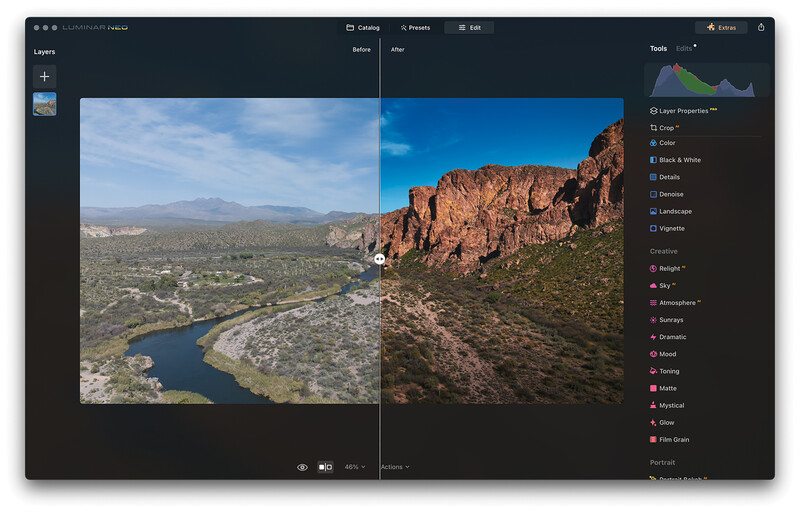Click the Luminar Neo logo
Viewport: 800px width, 513px height.
point(95,28)
